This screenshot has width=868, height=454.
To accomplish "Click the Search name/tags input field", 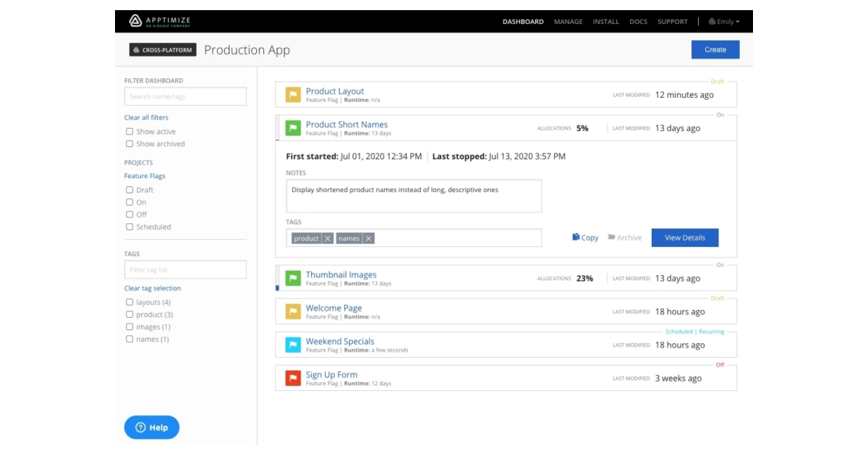I will pos(185,96).
